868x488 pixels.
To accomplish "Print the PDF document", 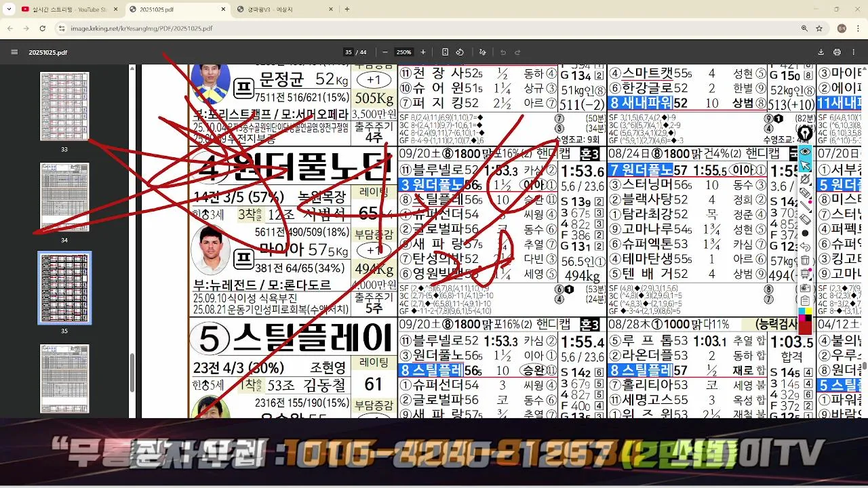I will 837,52.
